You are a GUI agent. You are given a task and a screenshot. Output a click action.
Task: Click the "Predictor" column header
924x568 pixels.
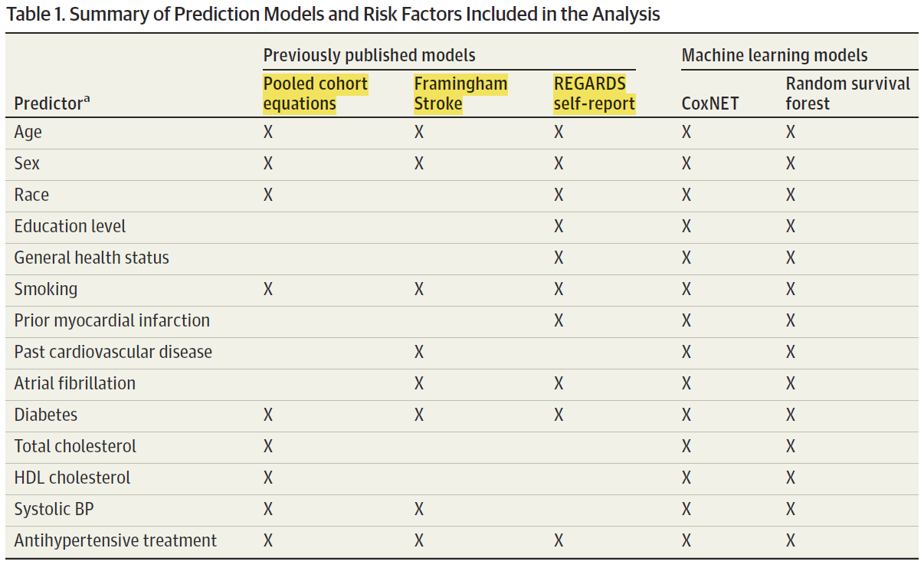(48, 104)
